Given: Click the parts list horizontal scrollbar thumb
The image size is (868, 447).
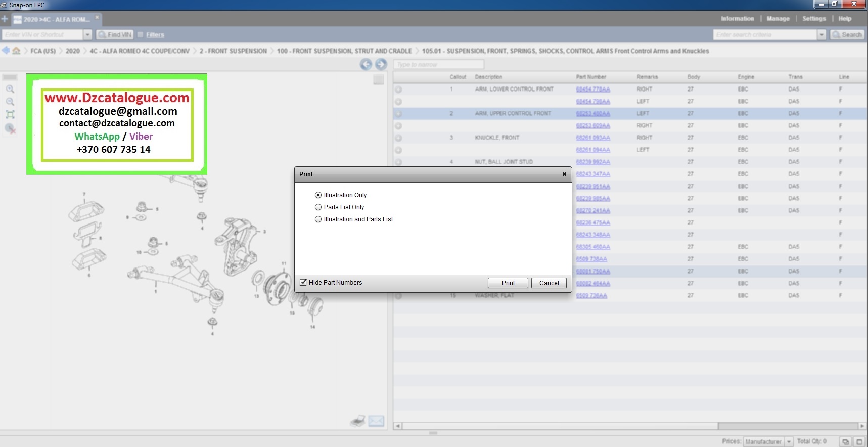Looking at the screenshot, I should [560, 426].
